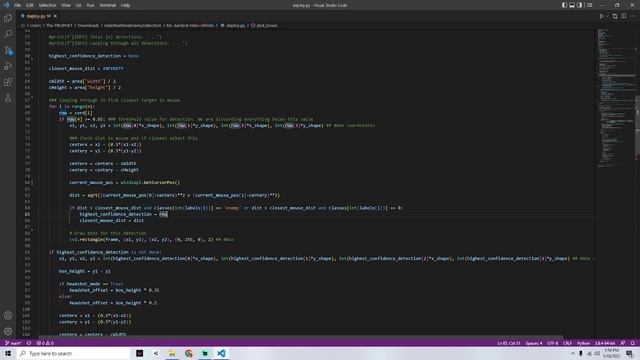
Task: Click Synchronize Changes icon in status bar
Action: click(29, 343)
